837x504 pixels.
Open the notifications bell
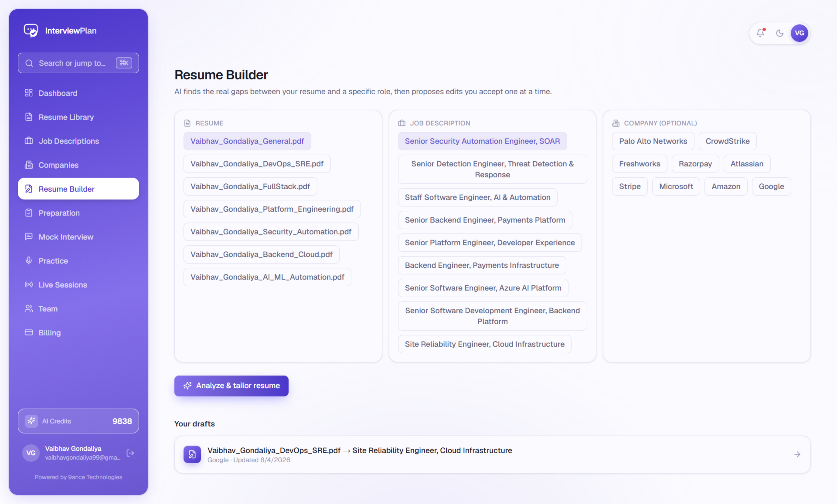tap(760, 33)
